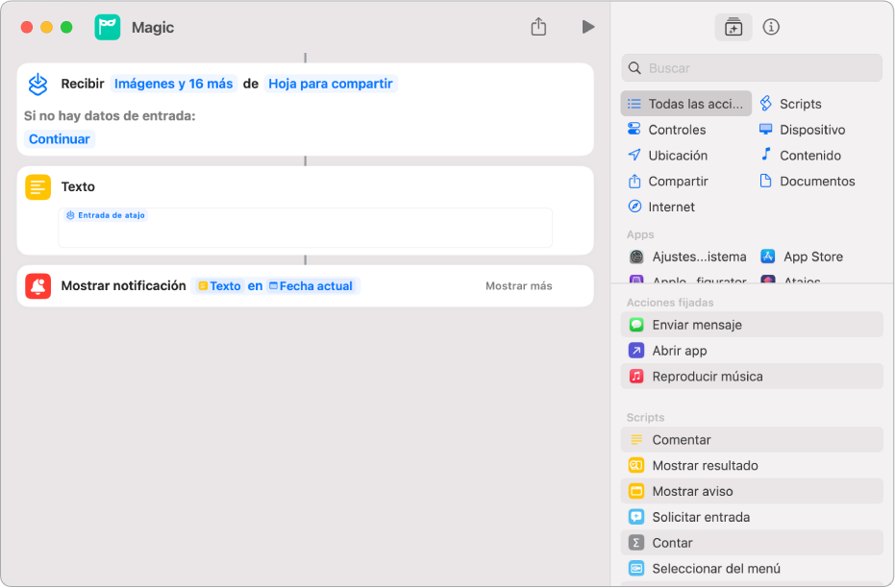This screenshot has width=895, height=588.
Task: Open the Internet category
Action: coord(661,207)
